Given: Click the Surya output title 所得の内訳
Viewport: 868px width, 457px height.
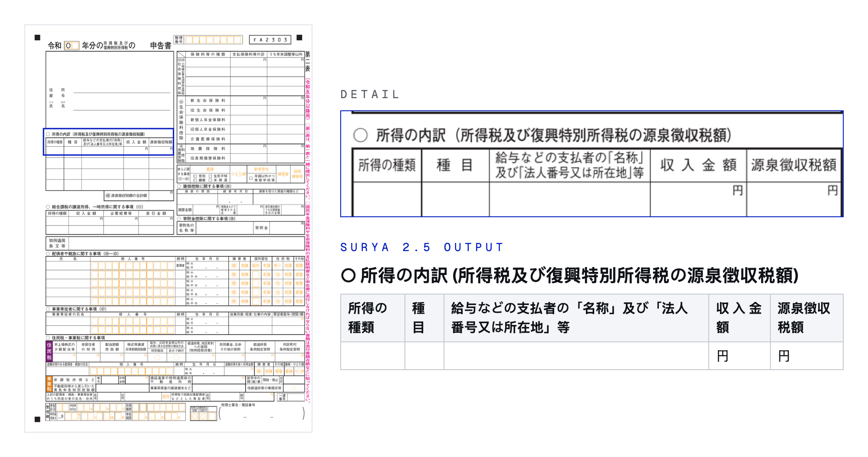Looking at the screenshot, I should coord(569,275).
